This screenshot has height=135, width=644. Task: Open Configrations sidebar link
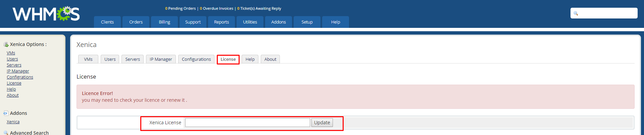coord(20,77)
